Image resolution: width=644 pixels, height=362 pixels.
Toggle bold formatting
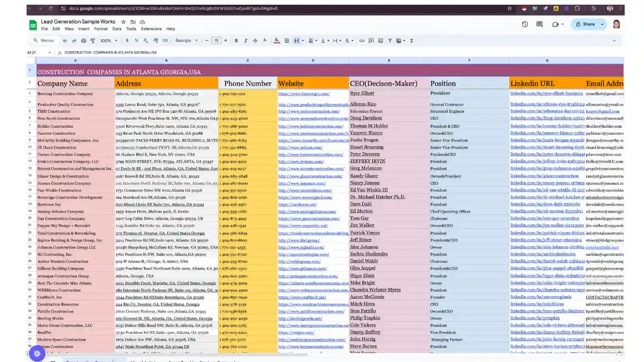[236, 41]
